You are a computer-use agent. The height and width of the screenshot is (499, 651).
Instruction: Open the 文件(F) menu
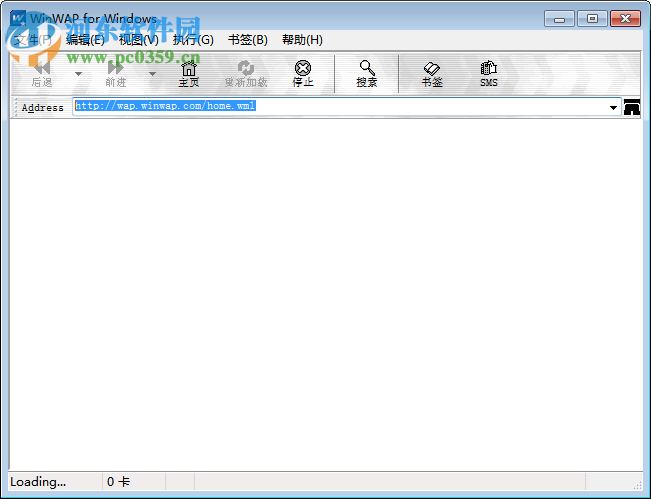pyautogui.click(x=32, y=40)
